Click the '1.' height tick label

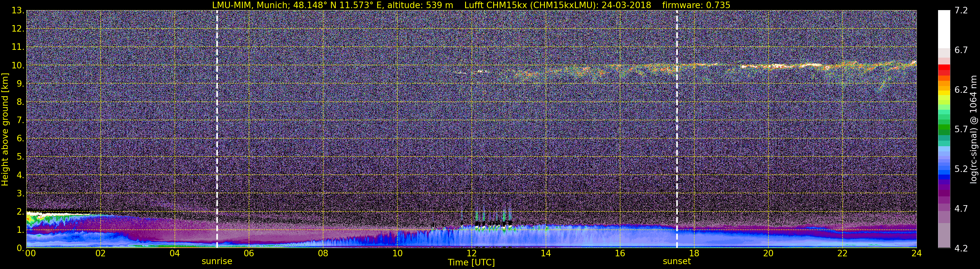pyautogui.click(x=20, y=230)
